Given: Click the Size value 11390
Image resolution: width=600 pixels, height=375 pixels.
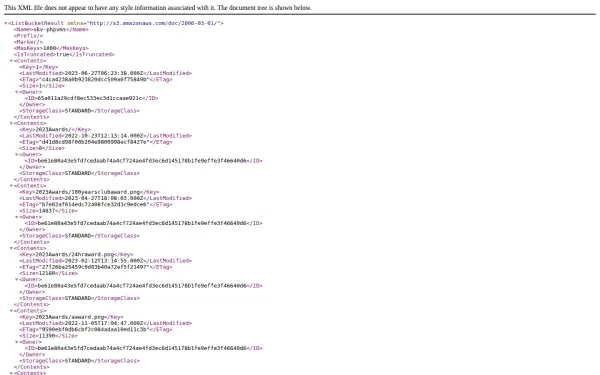Looking at the screenshot, I should [47, 336].
